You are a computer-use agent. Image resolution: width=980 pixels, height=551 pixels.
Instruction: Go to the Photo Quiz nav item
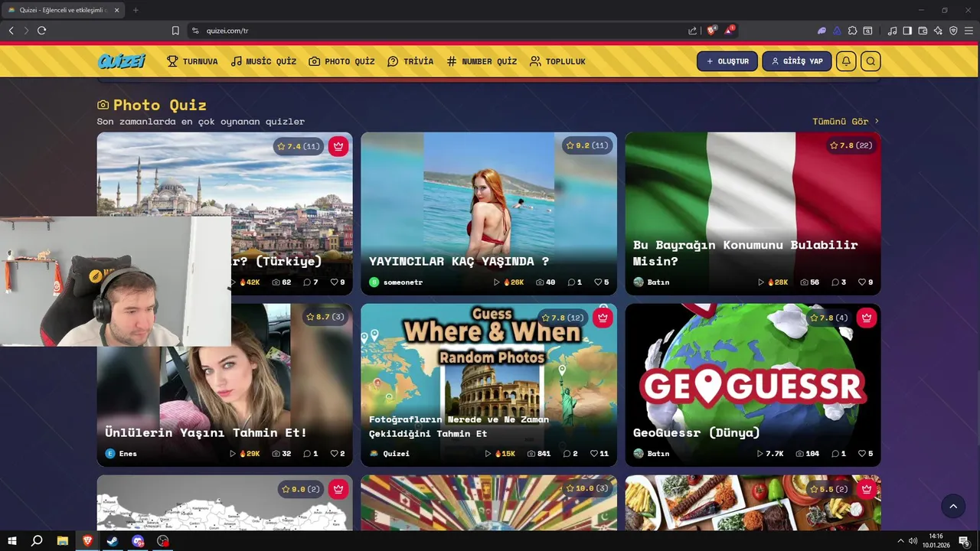click(341, 61)
